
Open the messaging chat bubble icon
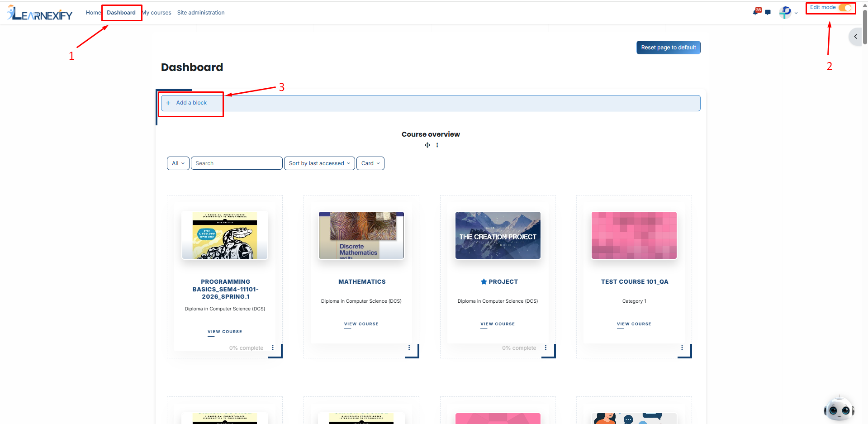click(x=768, y=12)
